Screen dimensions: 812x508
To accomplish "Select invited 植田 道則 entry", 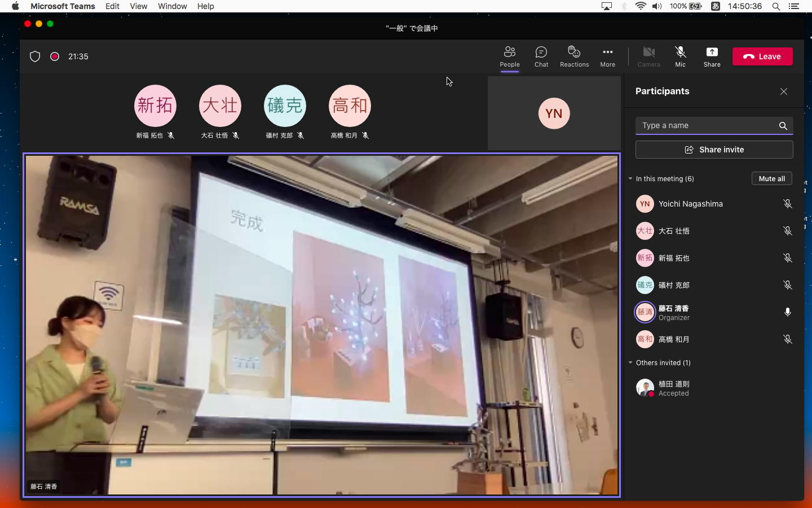I will point(714,388).
